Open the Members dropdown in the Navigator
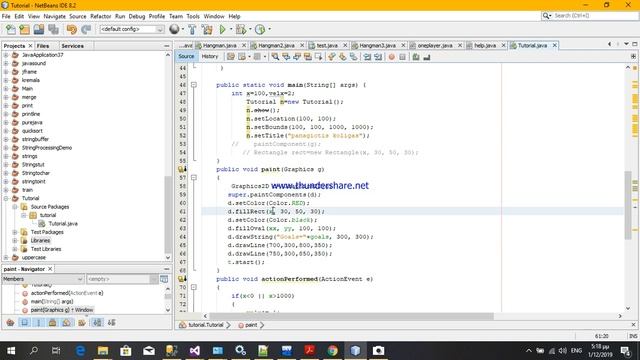 [43, 279]
